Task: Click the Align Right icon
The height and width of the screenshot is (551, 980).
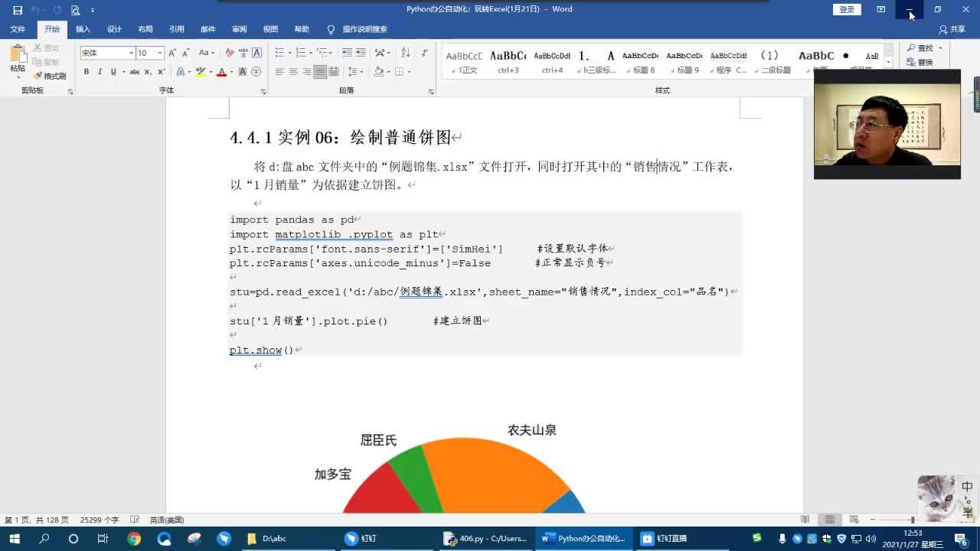Action: pos(306,72)
